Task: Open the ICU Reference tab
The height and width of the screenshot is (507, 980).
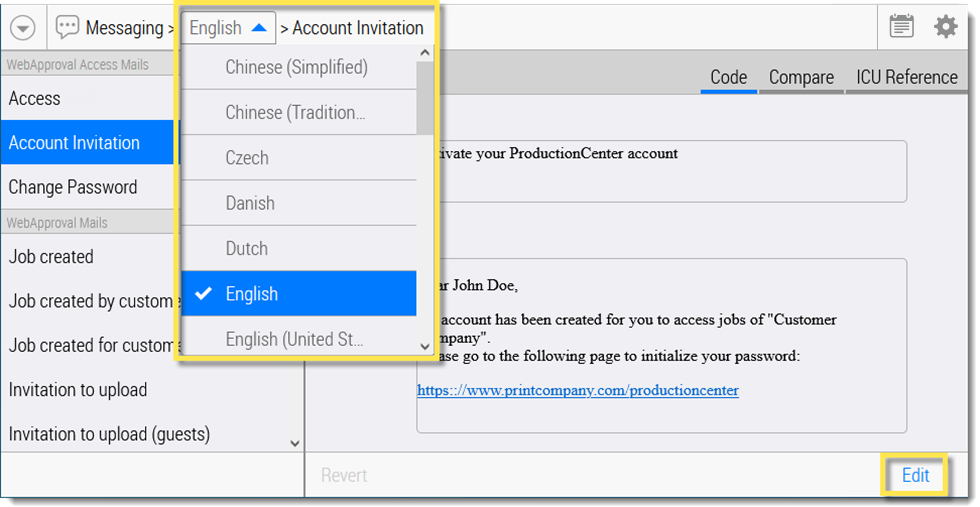Action: coord(907,78)
